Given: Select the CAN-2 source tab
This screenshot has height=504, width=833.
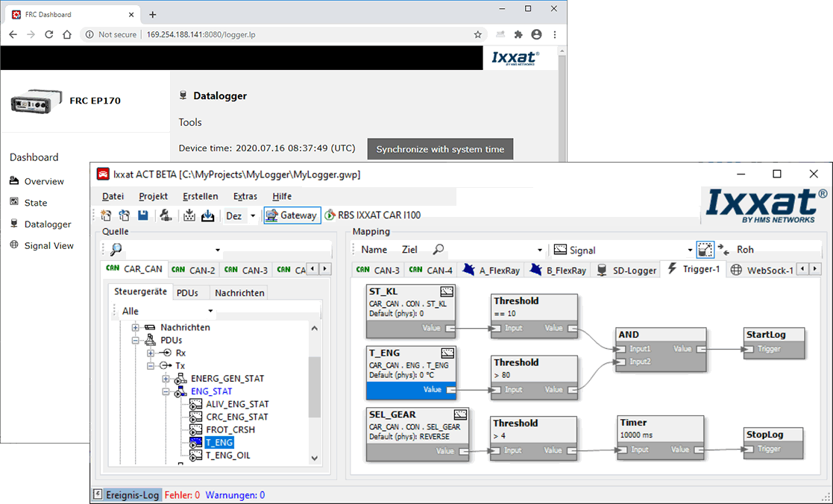Looking at the screenshot, I should click(193, 270).
